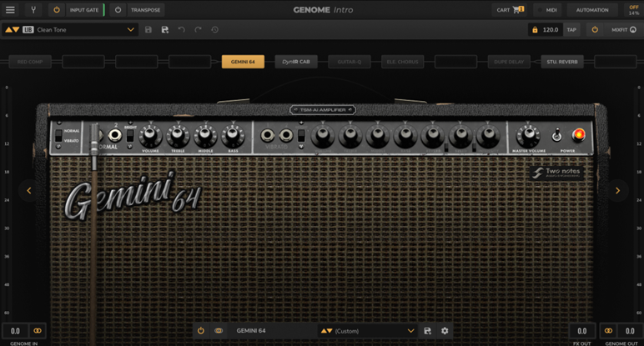Screen dimensions: 644x346
Task: Redo the last change
Action: 198,29
